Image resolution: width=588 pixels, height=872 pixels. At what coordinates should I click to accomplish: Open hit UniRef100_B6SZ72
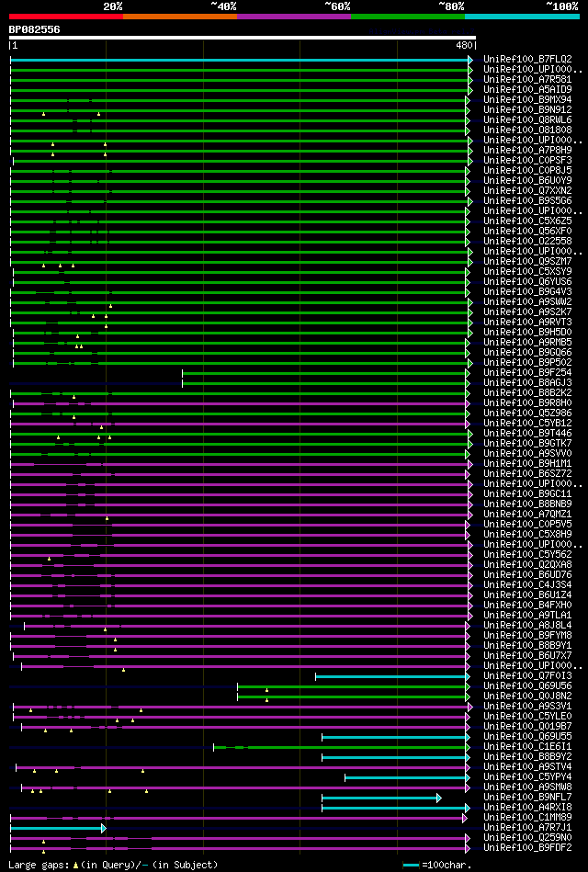click(527, 474)
